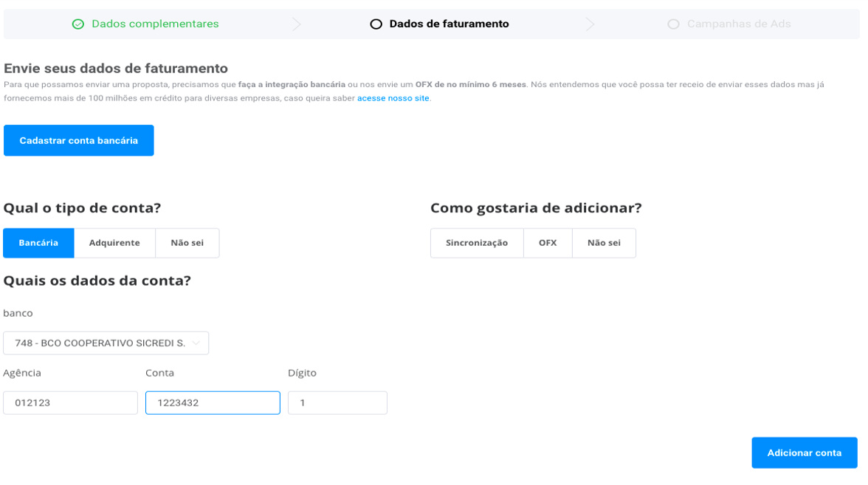Image resolution: width=868 pixels, height=485 pixels.
Task: Open the Dados de faturamento step label
Action: point(449,24)
